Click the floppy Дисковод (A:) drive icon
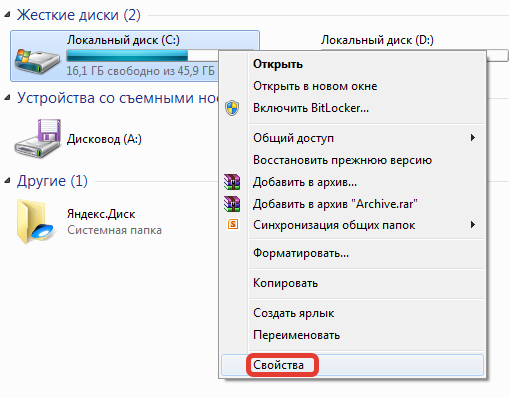Screen dimensions: 509x398 (x=37, y=138)
